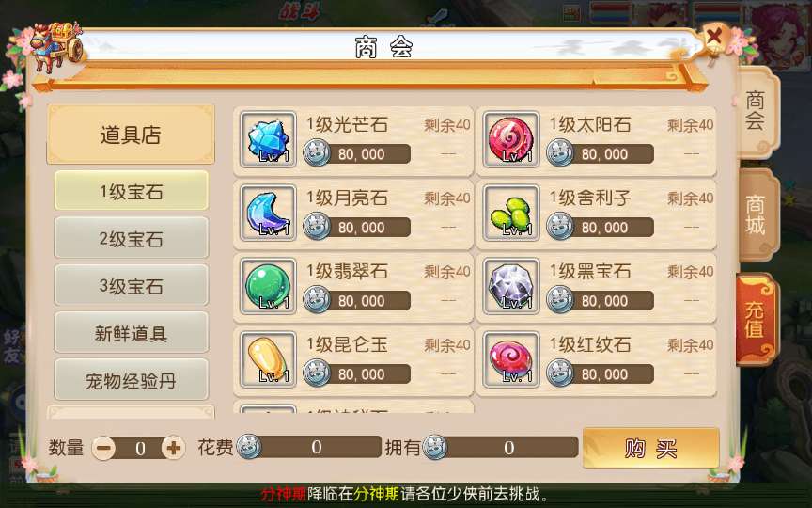Image resolution: width=812 pixels, height=508 pixels.
Task: Pick the yellow 1级昆仑玉 jade icon
Action: coord(268,359)
